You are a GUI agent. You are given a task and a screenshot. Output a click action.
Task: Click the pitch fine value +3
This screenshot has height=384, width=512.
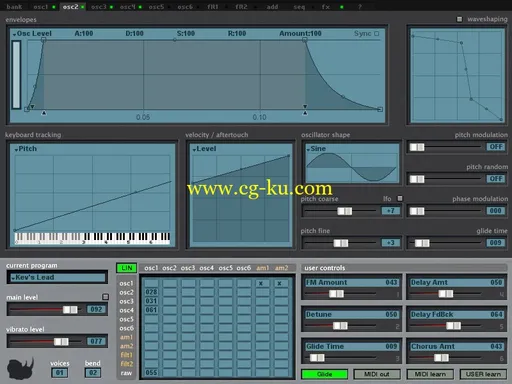pyautogui.click(x=391, y=243)
